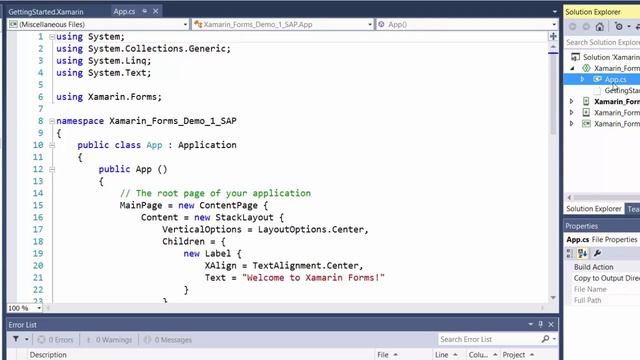This screenshot has height=360, width=640.
Task: Select the Solution 'Xamarin' root node
Action: pos(606,57)
